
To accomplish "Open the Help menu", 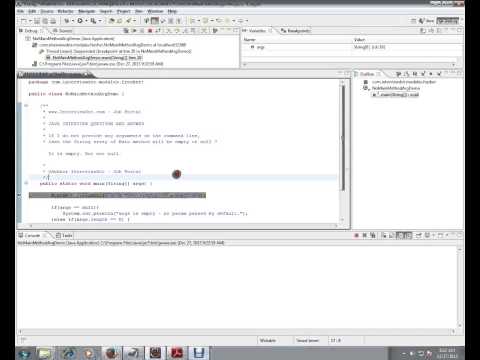I will 172,11.
